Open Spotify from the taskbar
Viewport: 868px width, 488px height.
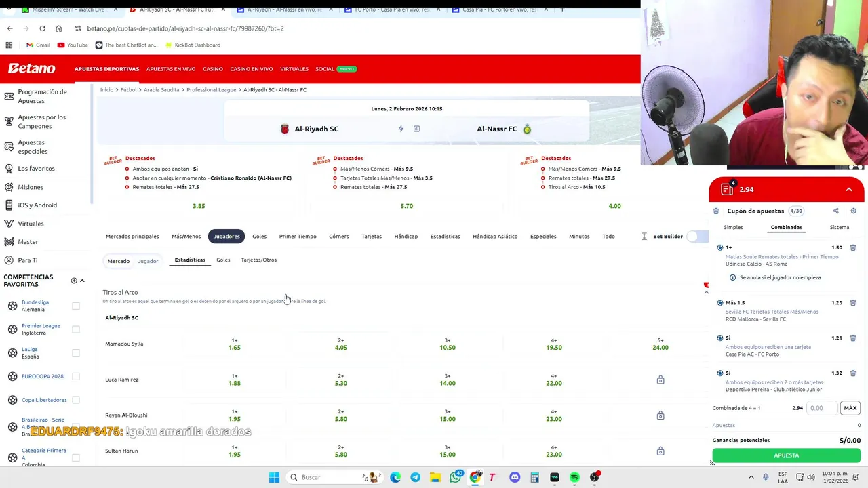[574, 477]
